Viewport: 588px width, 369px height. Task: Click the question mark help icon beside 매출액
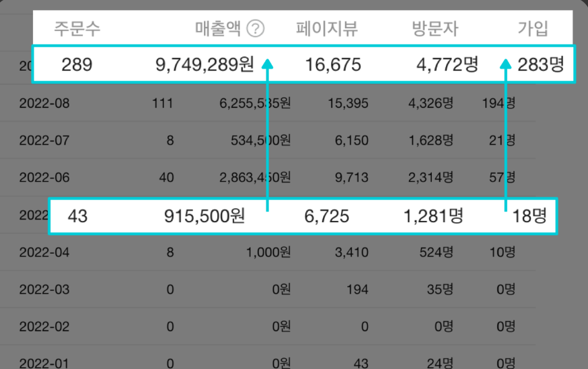coord(256,28)
